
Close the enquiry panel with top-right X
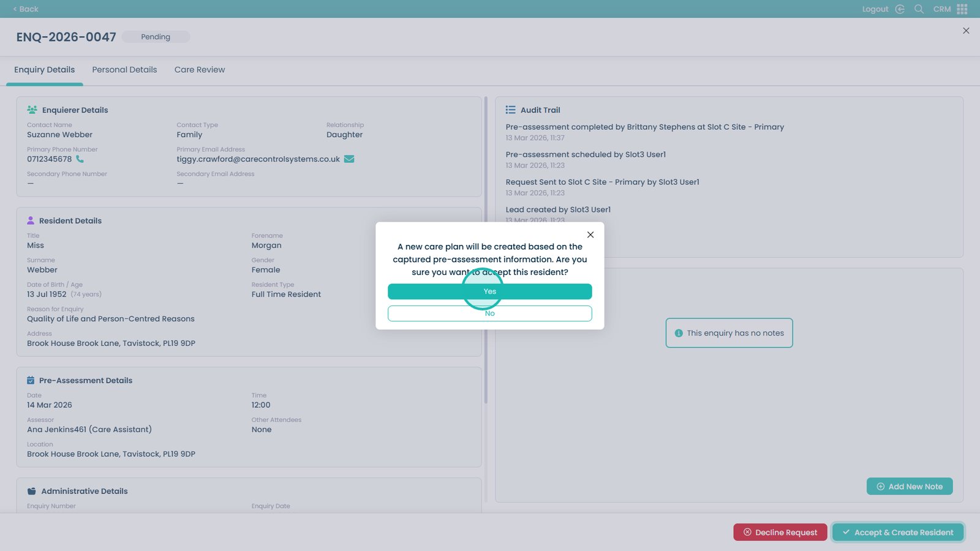[x=966, y=31]
